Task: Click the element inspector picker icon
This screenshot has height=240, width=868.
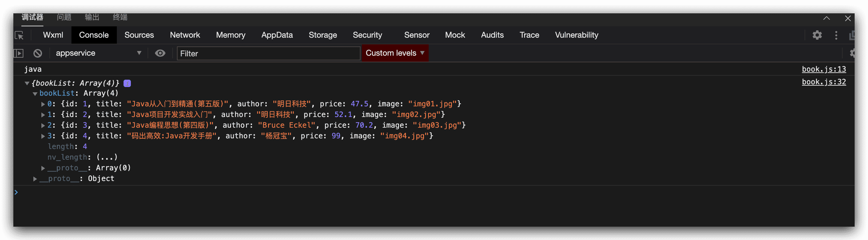Action: coord(19,35)
